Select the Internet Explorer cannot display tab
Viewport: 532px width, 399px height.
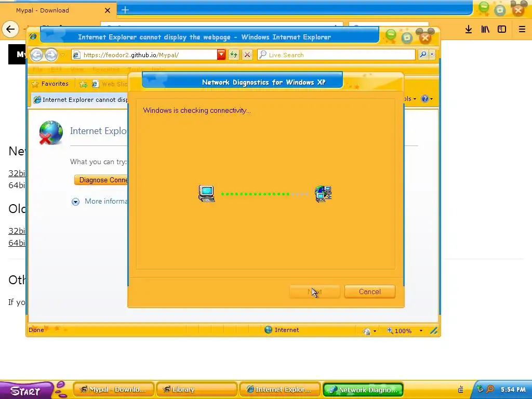(81, 100)
